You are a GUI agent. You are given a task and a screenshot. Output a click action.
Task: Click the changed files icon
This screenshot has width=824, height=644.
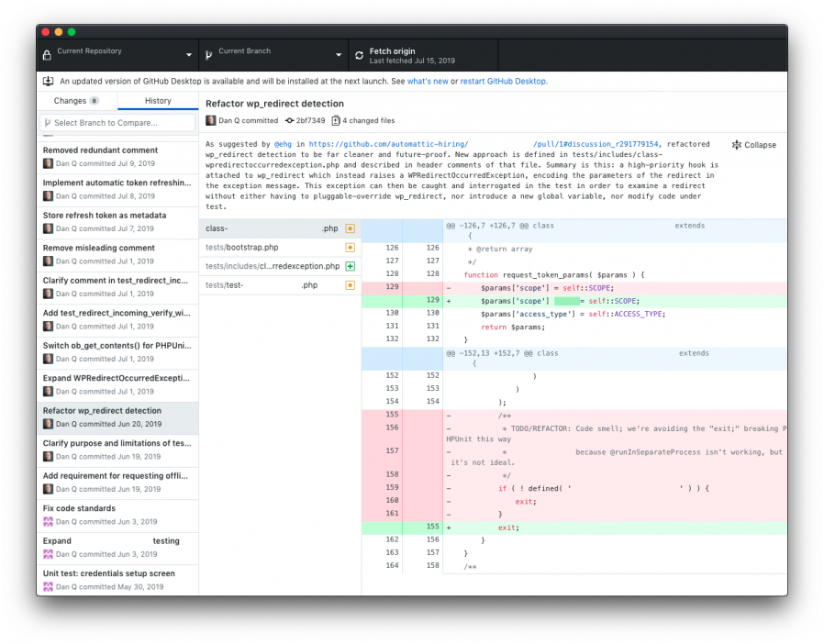pyautogui.click(x=336, y=121)
